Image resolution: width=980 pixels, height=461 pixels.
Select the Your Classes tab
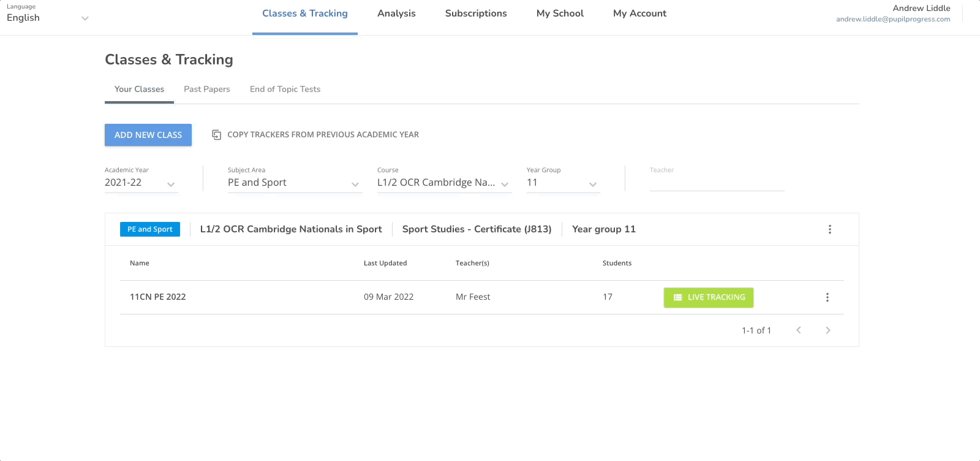pos(139,90)
